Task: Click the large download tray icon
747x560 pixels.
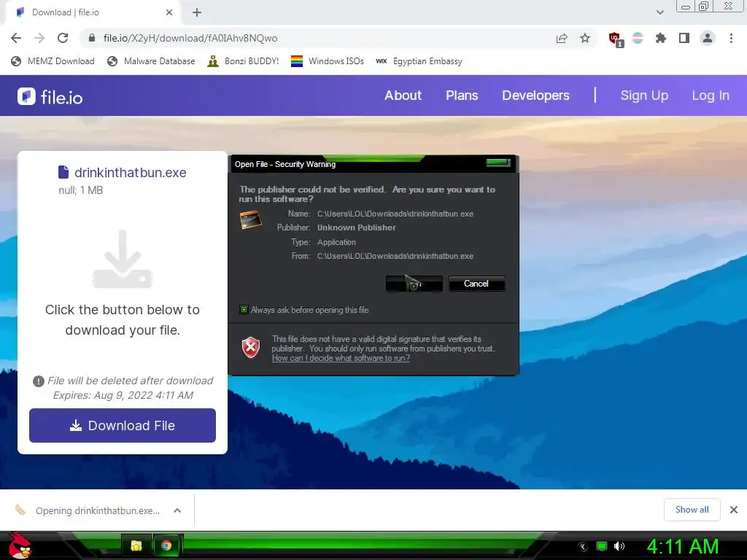Action: point(123,259)
